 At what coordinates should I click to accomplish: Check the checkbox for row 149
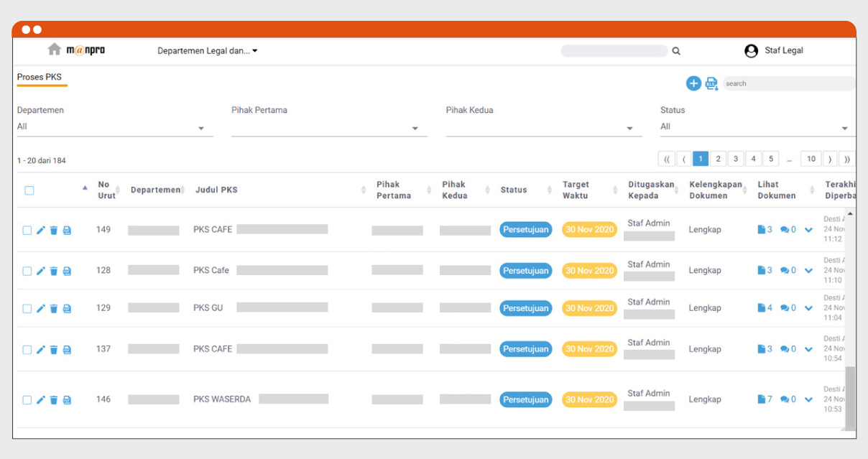pos(27,231)
